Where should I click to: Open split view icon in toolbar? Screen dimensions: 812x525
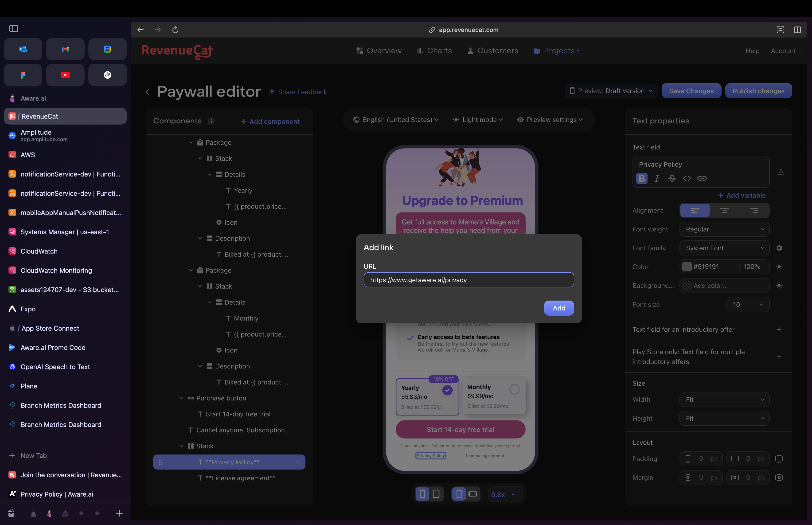click(x=797, y=30)
